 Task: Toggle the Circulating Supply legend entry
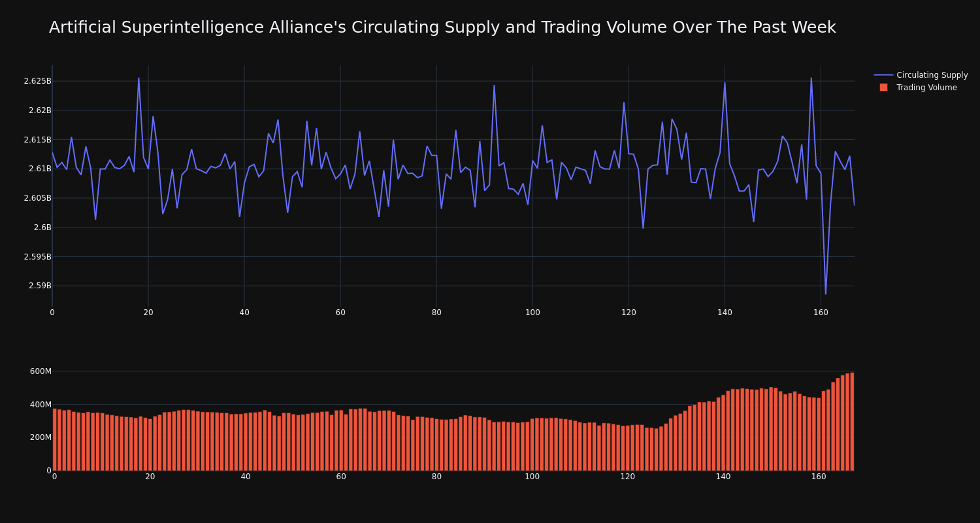click(921, 75)
